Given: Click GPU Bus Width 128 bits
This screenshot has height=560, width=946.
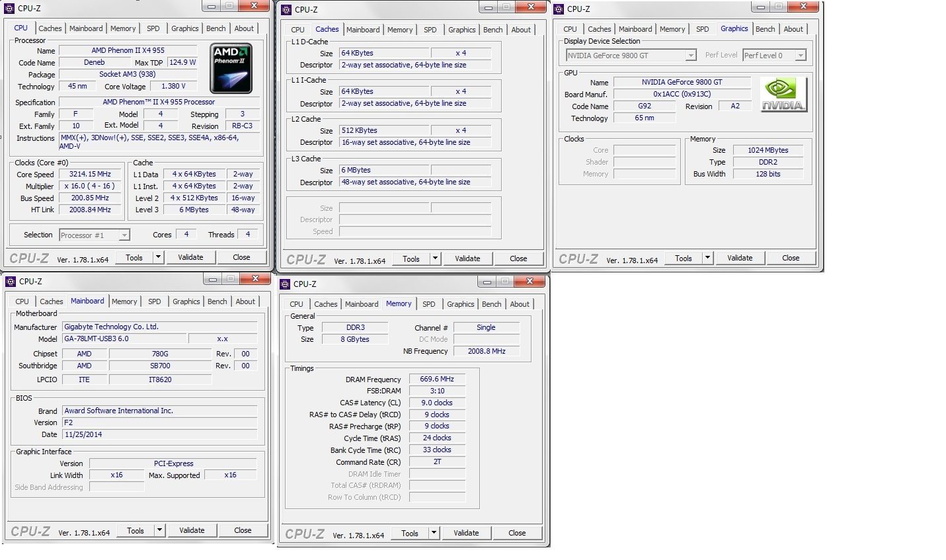Looking at the screenshot, I should pyautogui.click(x=768, y=174).
